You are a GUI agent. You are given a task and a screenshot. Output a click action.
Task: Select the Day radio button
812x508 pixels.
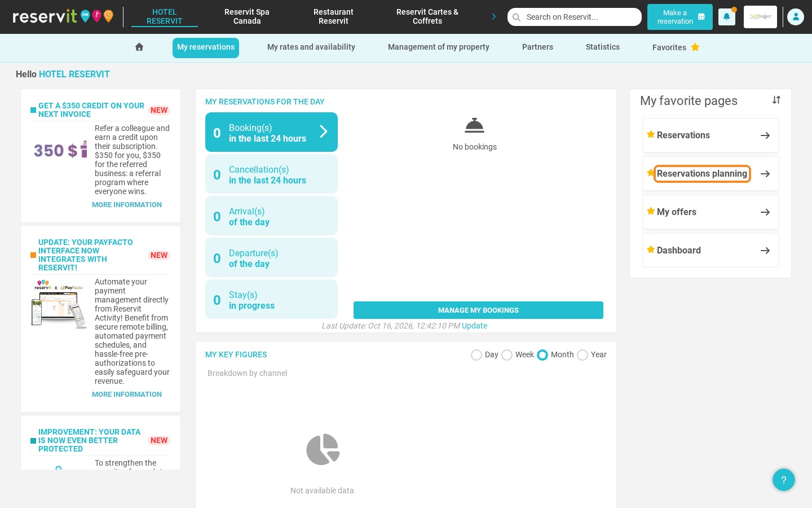click(476, 355)
